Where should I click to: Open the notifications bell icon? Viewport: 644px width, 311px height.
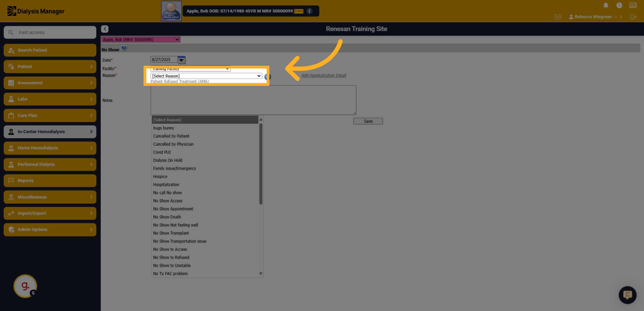(x=606, y=5)
